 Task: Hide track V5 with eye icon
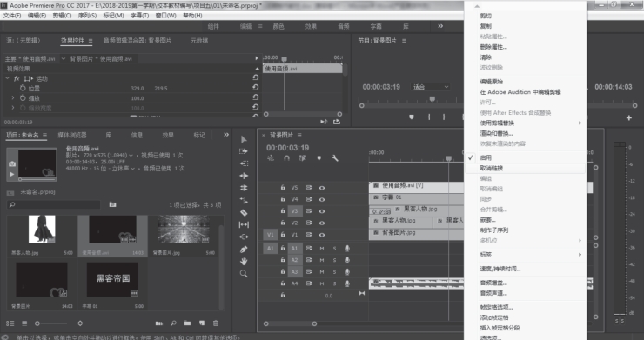[322, 188]
